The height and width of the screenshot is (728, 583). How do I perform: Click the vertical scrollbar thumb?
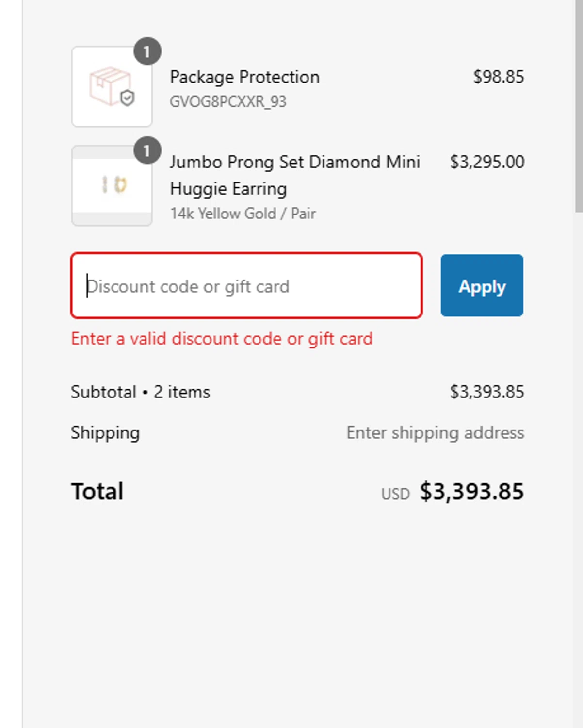pos(579,107)
